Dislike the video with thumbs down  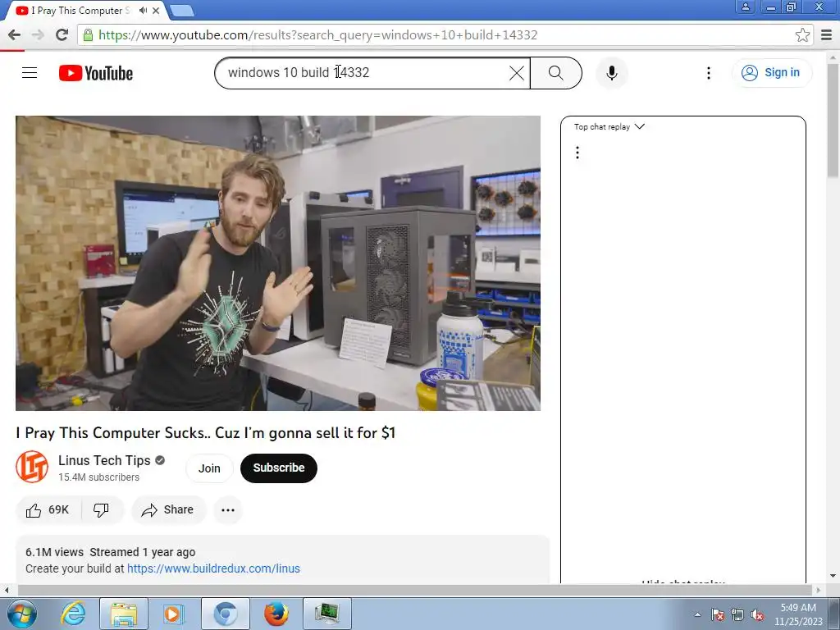tap(101, 510)
